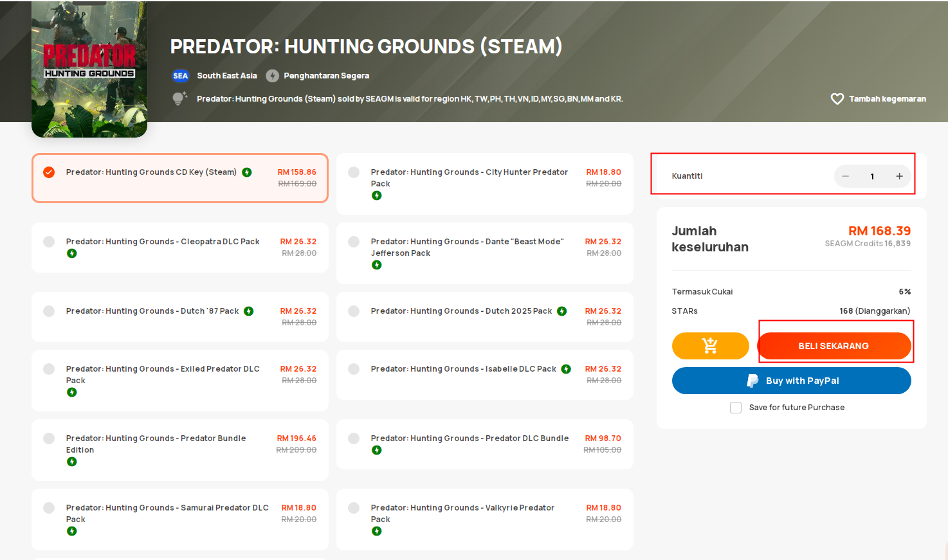Click the green lightning icon on CD Key (Steam)
Screen dimensions: 948x560
pos(247,172)
